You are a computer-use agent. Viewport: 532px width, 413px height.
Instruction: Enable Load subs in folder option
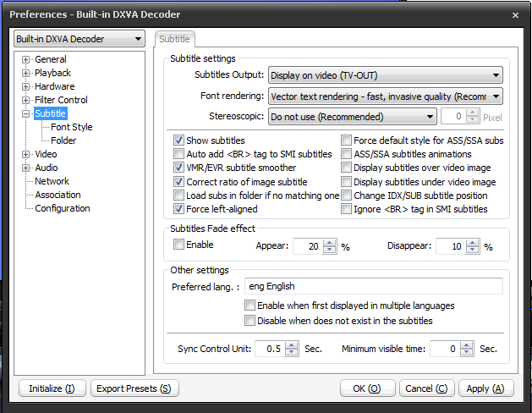click(x=179, y=195)
